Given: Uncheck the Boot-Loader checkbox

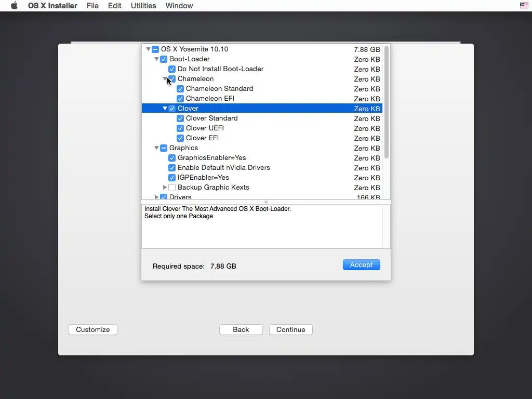Looking at the screenshot, I should [x=164, y=59].
